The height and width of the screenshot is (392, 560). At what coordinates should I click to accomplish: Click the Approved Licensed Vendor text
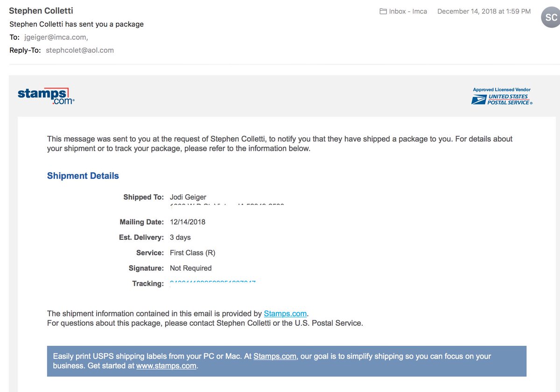(502, 90)
